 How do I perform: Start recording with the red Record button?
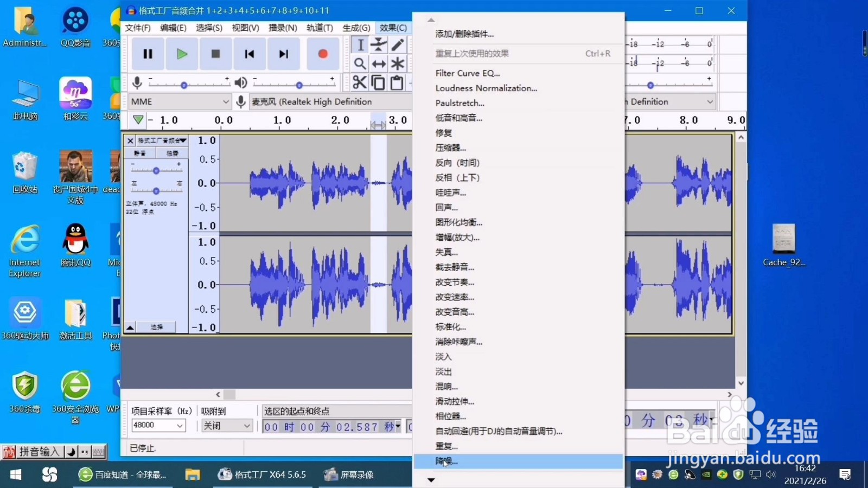323,54
